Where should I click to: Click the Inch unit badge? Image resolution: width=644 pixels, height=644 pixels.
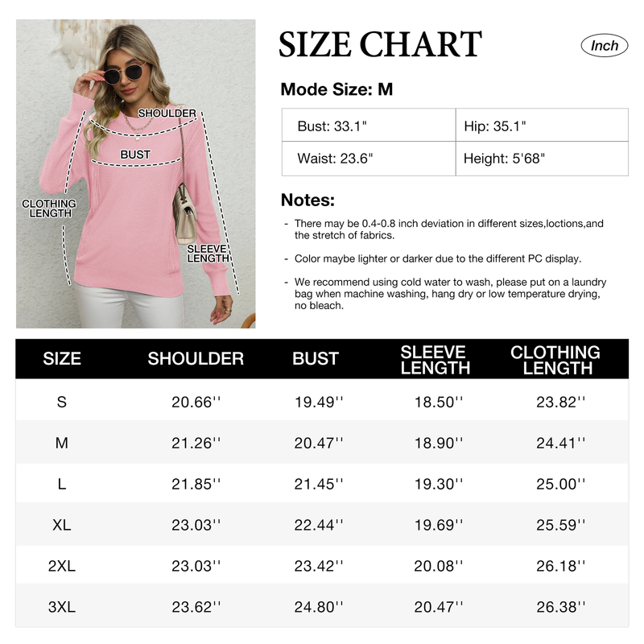click(x=605, y=46)
